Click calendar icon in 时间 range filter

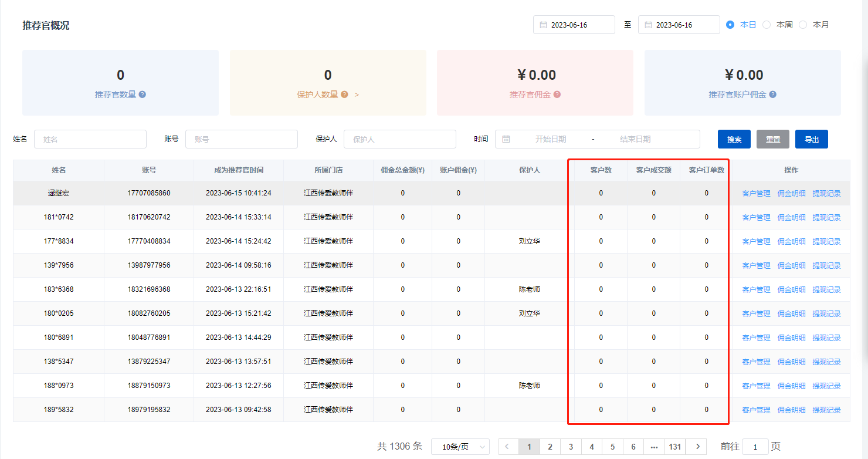[x=506, y=139]
